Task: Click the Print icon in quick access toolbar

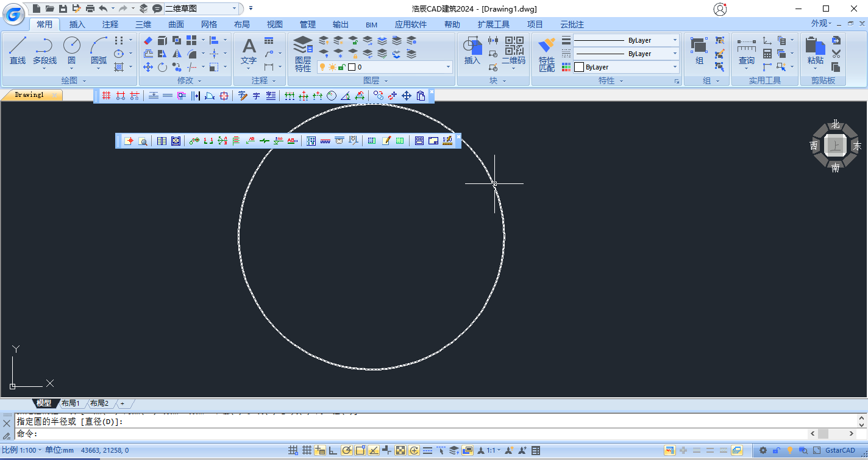Action: pos(90,9)
